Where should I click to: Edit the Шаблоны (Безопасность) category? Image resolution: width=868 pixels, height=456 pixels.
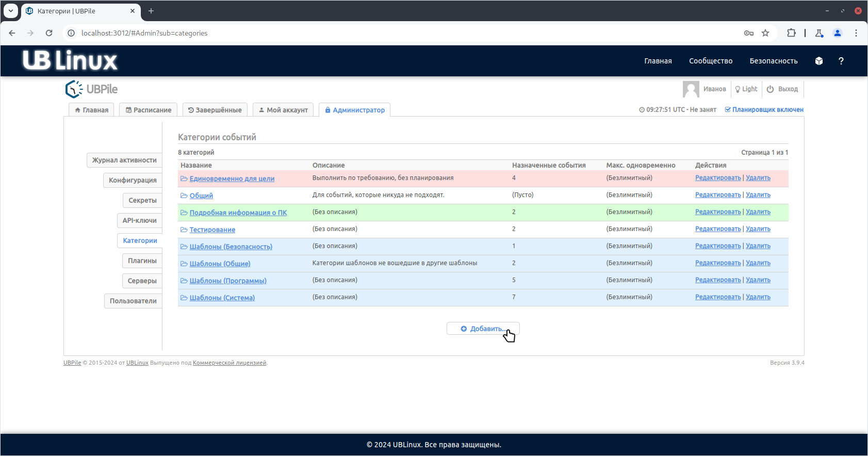click(x=718, y=246)
